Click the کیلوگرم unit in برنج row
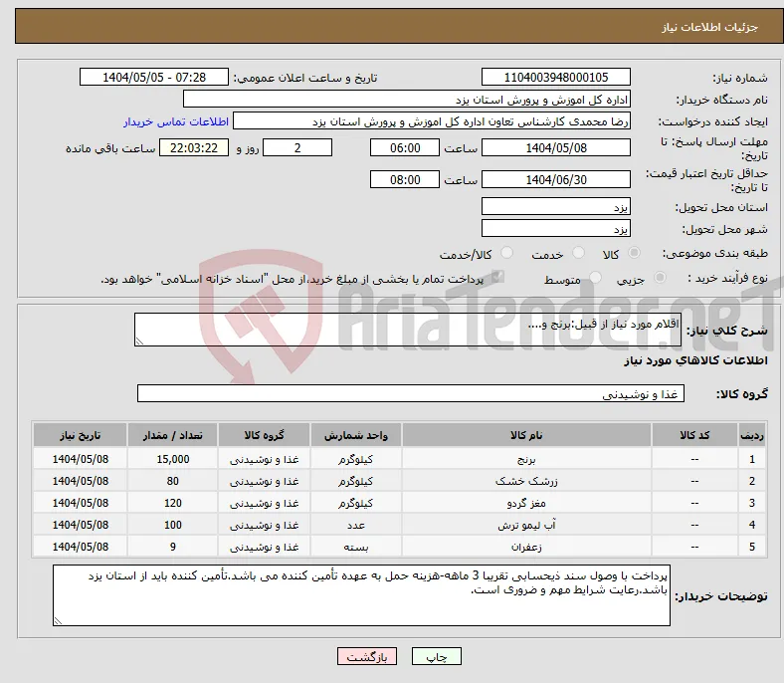The height and width of the screenshot is (683, 784). tap(355, 459)
